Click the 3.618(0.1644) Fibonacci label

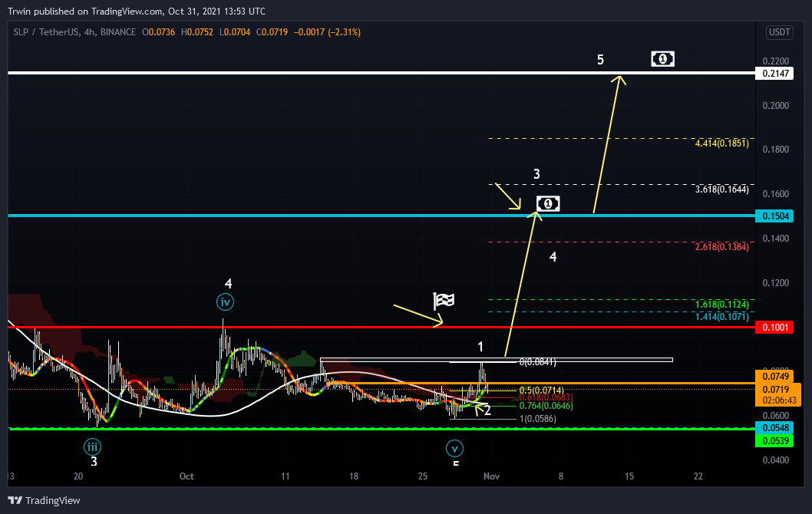pos(722,189)
